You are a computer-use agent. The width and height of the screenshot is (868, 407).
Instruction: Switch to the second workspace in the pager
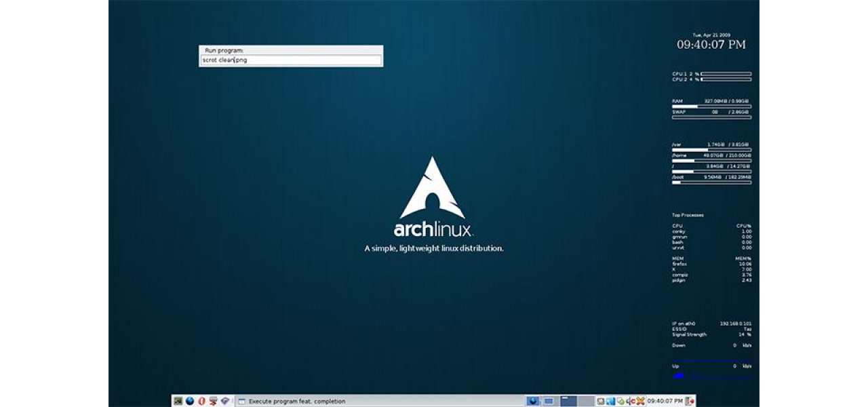pos(586,401)
